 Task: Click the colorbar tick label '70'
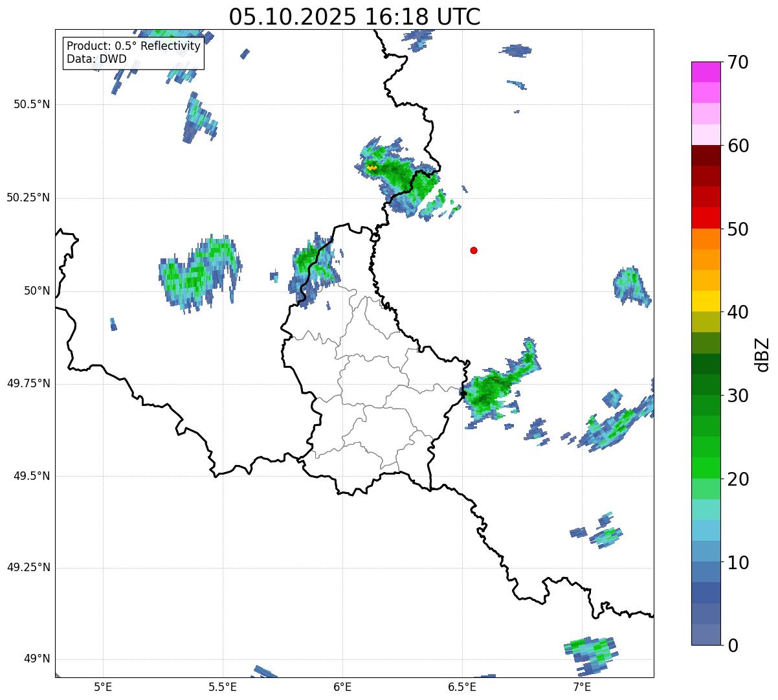(738, 62)
